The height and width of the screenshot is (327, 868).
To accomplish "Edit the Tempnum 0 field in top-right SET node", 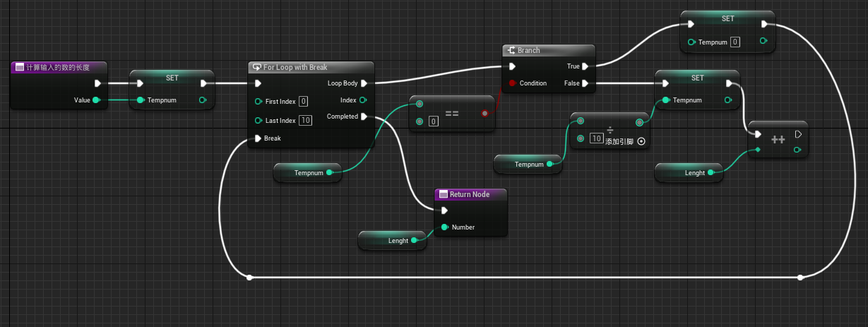I will [735, 42].
